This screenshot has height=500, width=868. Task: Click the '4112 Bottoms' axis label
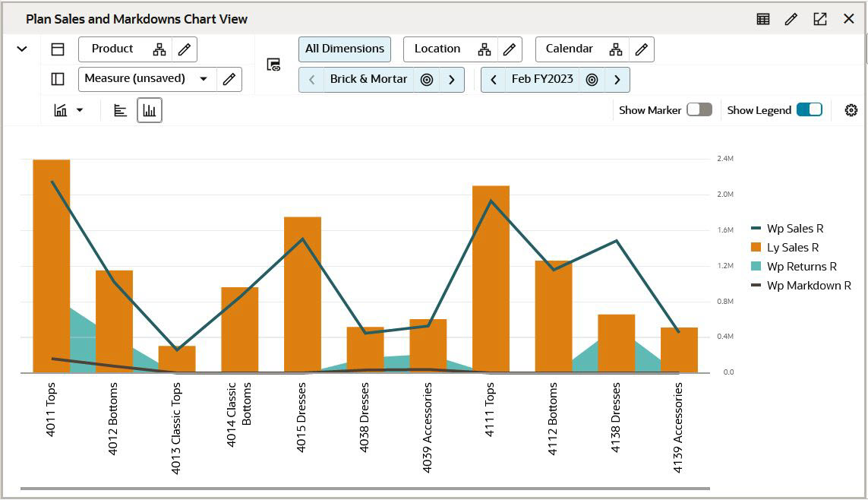pyautogui.click(x=552, y=419)
